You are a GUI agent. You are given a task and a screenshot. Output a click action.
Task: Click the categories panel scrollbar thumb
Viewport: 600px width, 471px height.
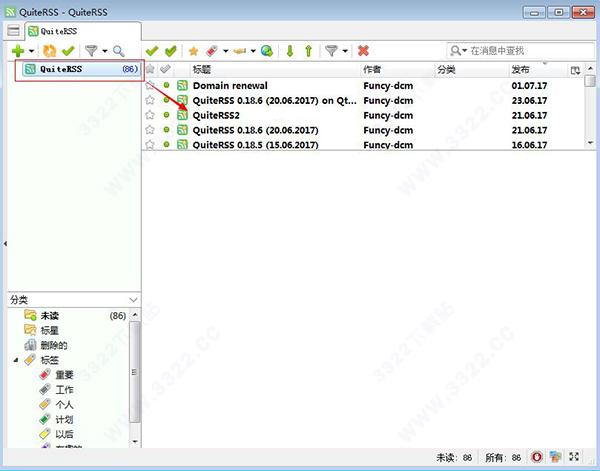pyautogui.click(x=134, y=372)
